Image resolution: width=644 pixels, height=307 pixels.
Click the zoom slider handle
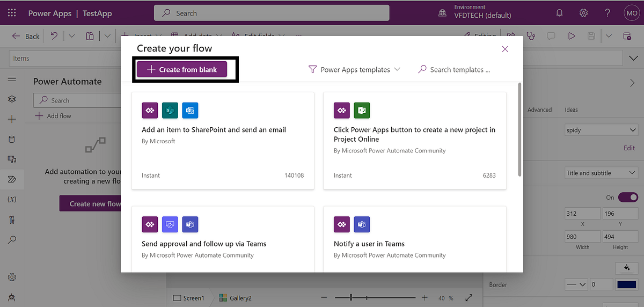(x=352, y=297)
